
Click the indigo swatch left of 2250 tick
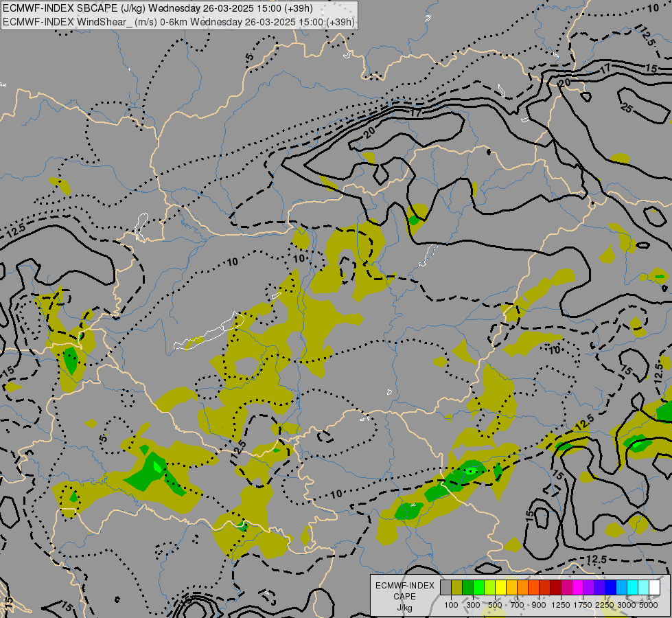(599, 588)
